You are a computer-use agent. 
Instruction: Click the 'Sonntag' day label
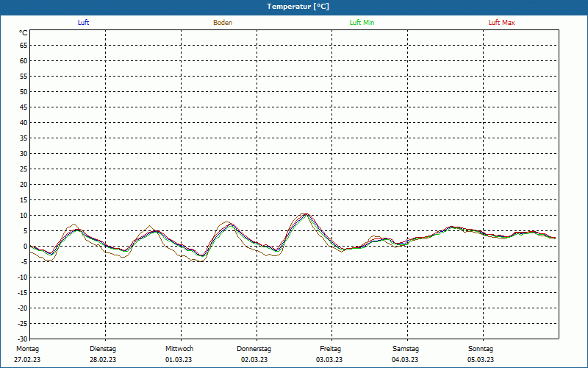481,349
